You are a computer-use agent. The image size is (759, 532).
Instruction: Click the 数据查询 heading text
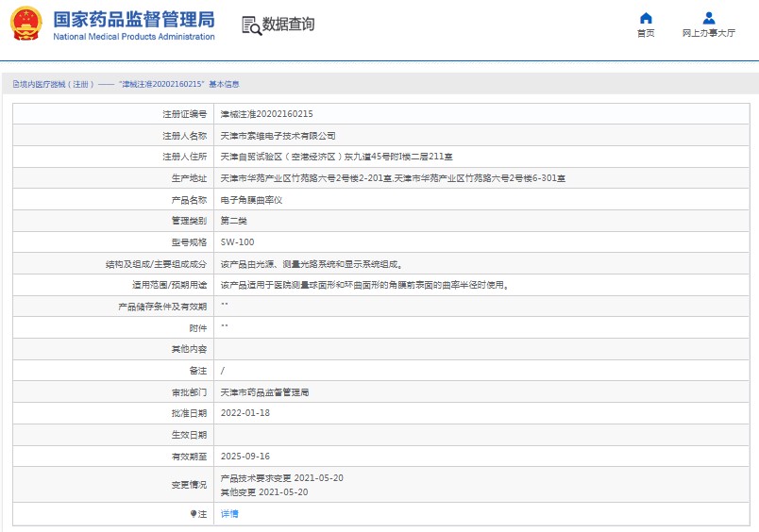(289, 25)
